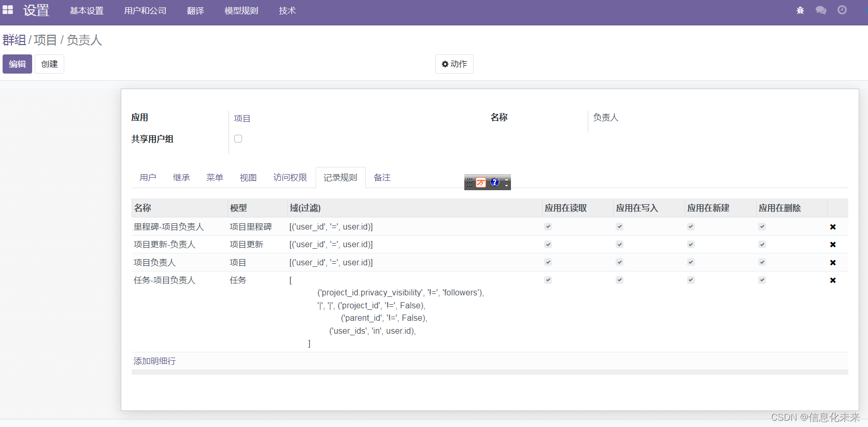
Task: Switch to the 备注 tab
Action: pos(382,178)
